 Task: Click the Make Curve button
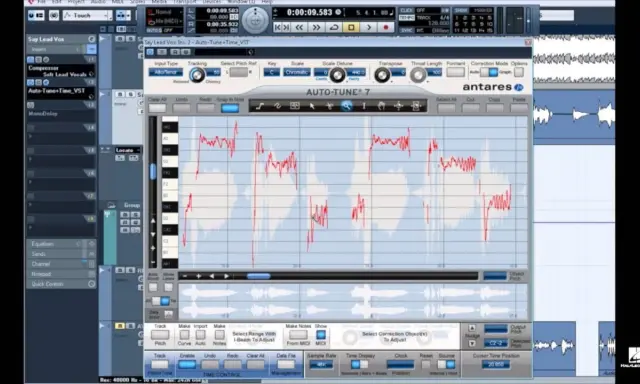[x=184, y=335]
